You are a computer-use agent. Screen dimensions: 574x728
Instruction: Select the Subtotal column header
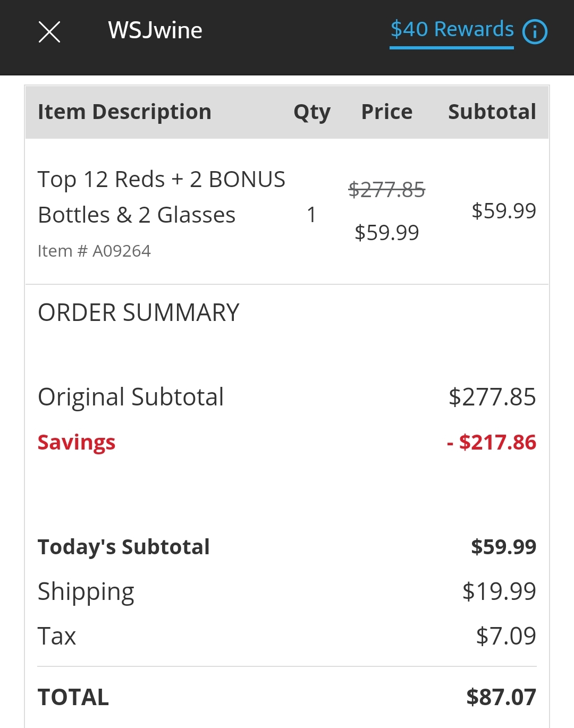tap(492, 112)
